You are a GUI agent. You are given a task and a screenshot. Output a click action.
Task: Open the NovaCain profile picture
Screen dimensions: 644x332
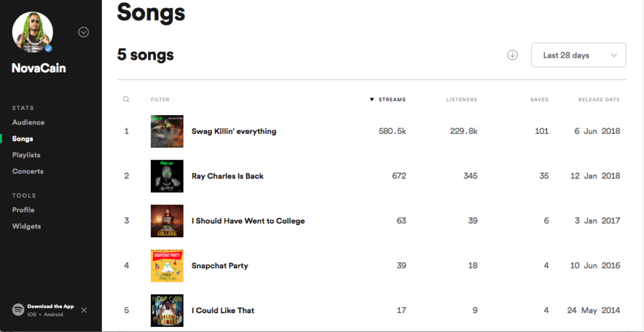point(33,32)
